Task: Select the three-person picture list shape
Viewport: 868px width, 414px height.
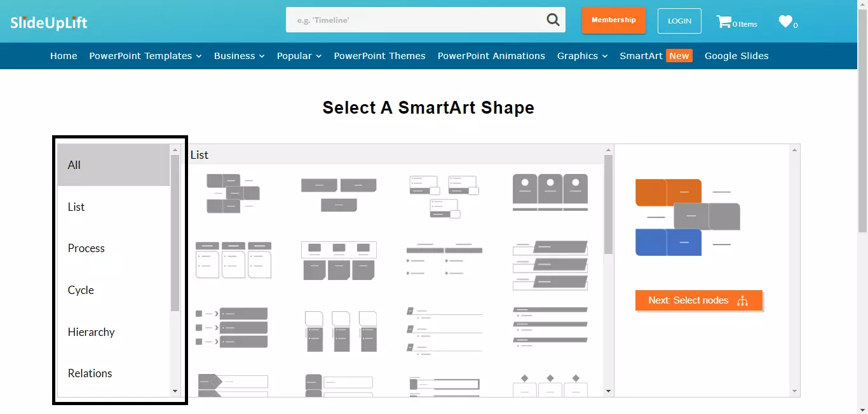Action: pyautogui.click(x=550, y=192)
